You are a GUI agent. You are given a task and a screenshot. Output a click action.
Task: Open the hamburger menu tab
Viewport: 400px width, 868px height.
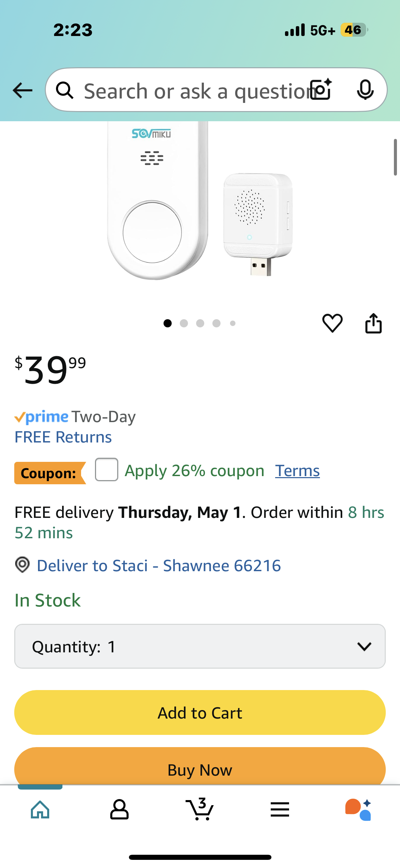pyautogui.click(x=280, y=809)
